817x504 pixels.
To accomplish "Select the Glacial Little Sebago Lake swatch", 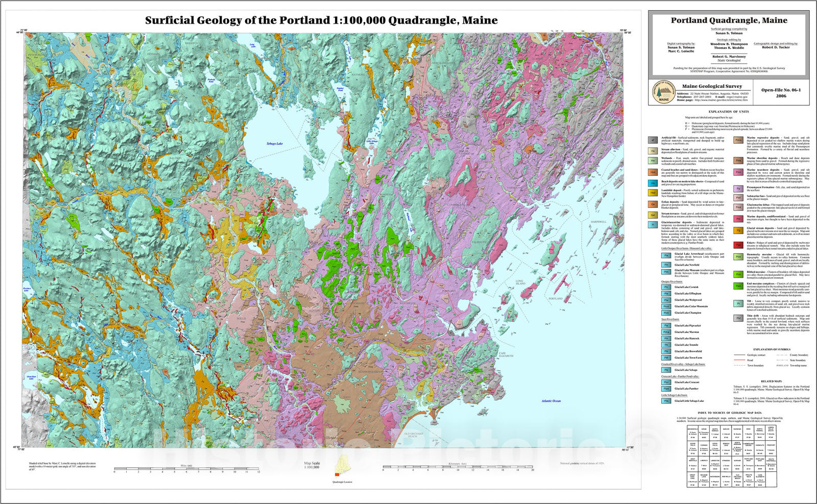I will 666,401.
